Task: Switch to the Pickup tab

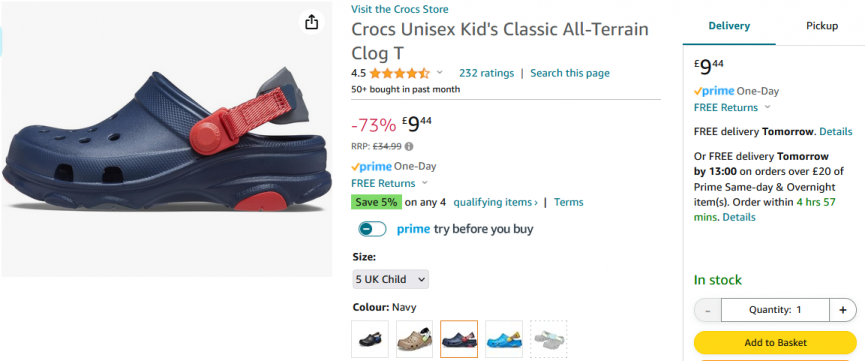Action: click(x=821, y=26)
